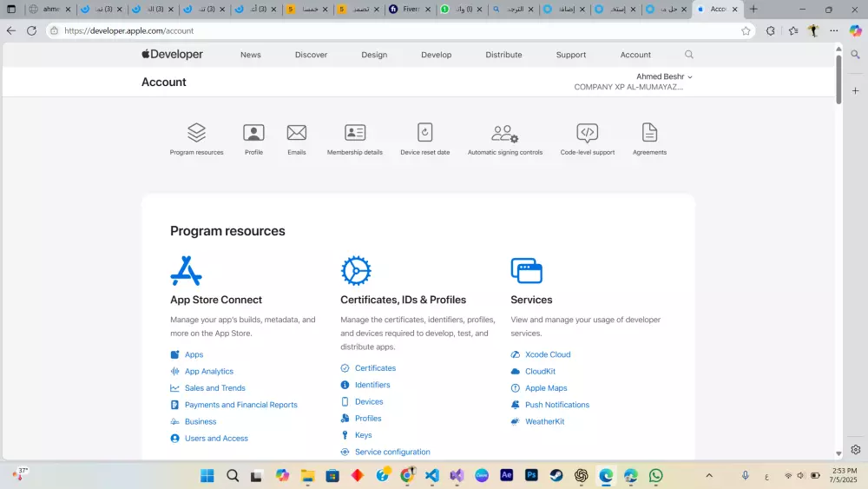
Task: Open a new browser tab
Action: [753, 9]
